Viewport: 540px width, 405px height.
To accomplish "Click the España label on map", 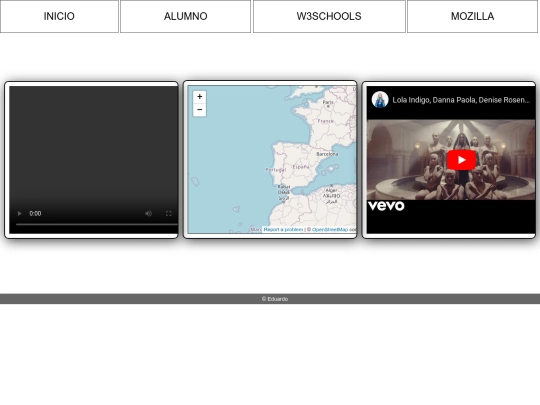I will point(301,167).
